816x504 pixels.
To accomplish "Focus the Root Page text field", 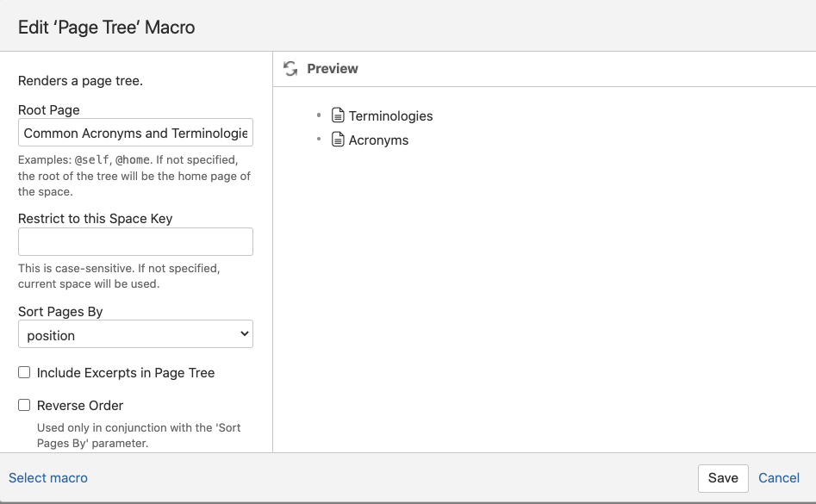I will click(135, 133).
